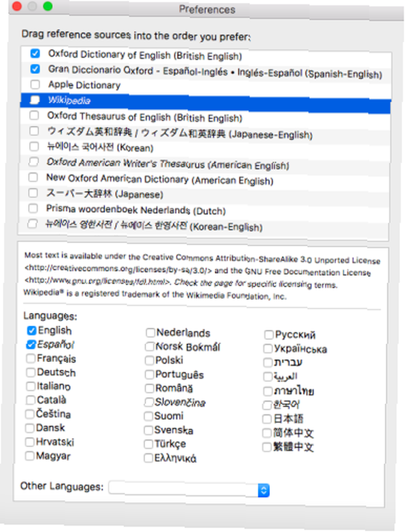Tick the Magyar language checkbox
The width and height of the screenshot is (405, 532).
point(30,456)
